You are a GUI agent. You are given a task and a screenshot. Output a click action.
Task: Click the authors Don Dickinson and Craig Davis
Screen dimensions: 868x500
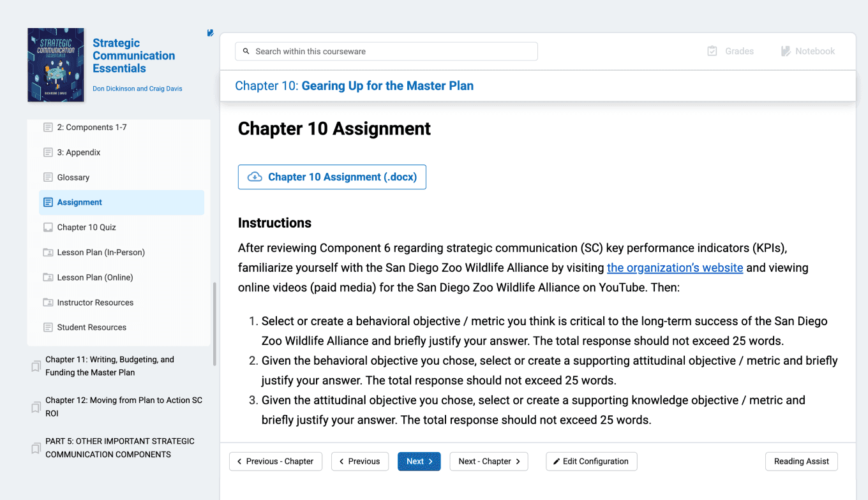137,89
